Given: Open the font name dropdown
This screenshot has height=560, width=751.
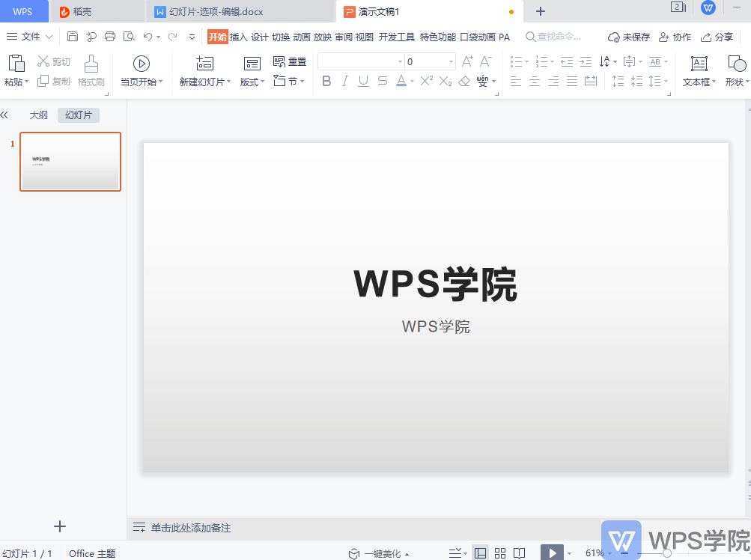Looking at the screenshot, I should tap(400, 62).
